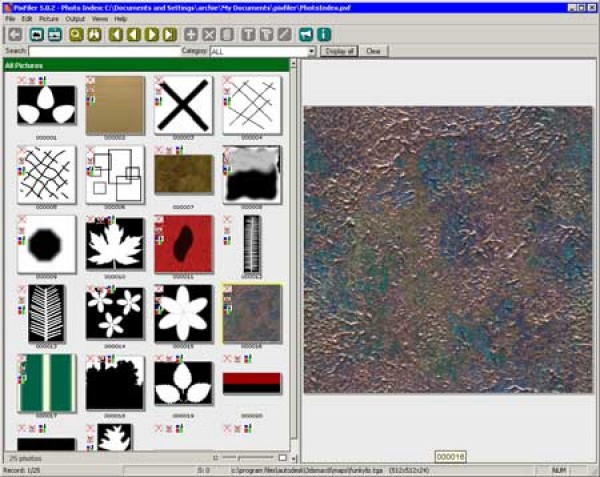
Task: Click the teal megaphone toolbar icon
Action: pos(305,35)
